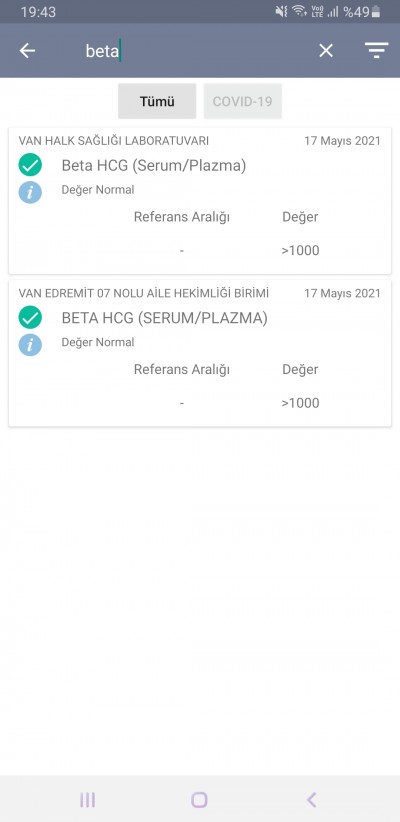Tap the >1000 value in second card

pos(300,403)
